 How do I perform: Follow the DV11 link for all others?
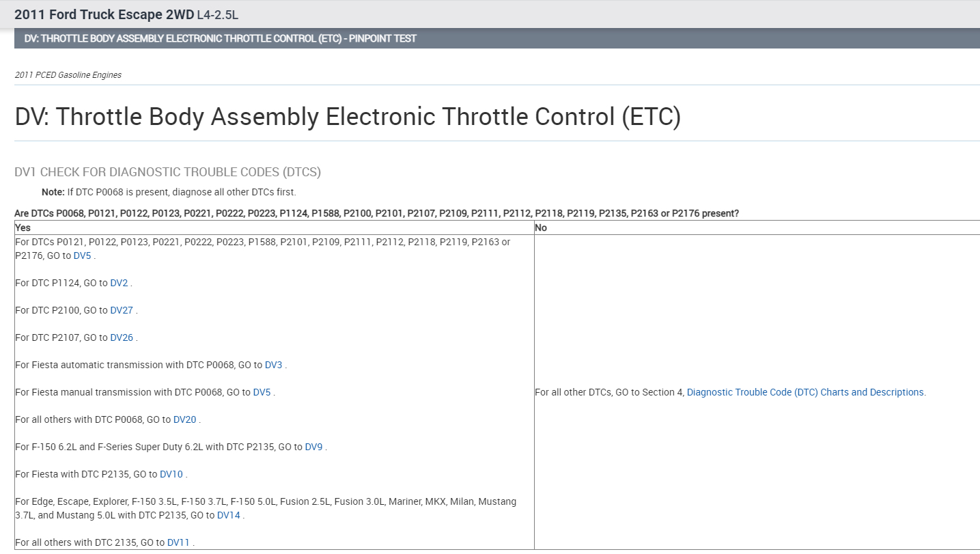point(178,542)
